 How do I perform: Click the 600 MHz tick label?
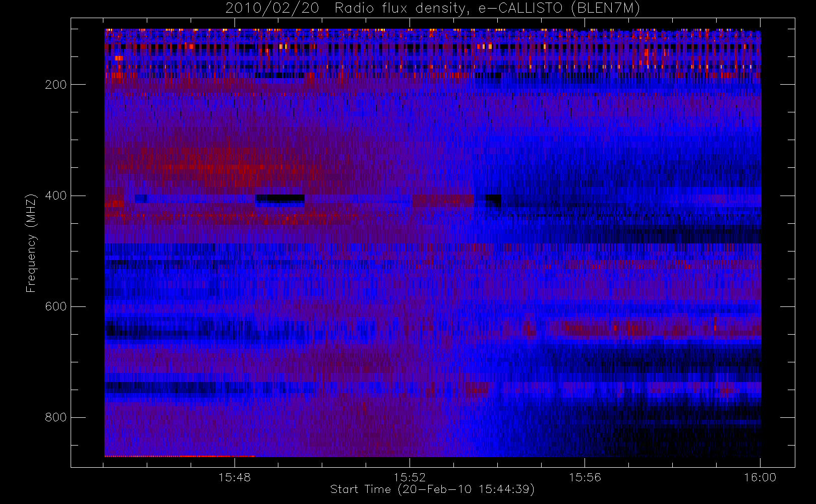click(55, 306)
